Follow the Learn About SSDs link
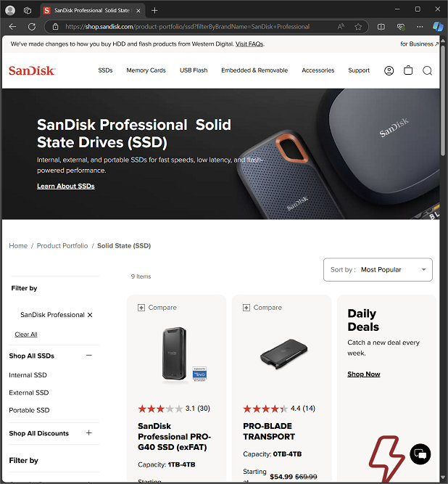The image size is (448, 484). click(66, 186)
